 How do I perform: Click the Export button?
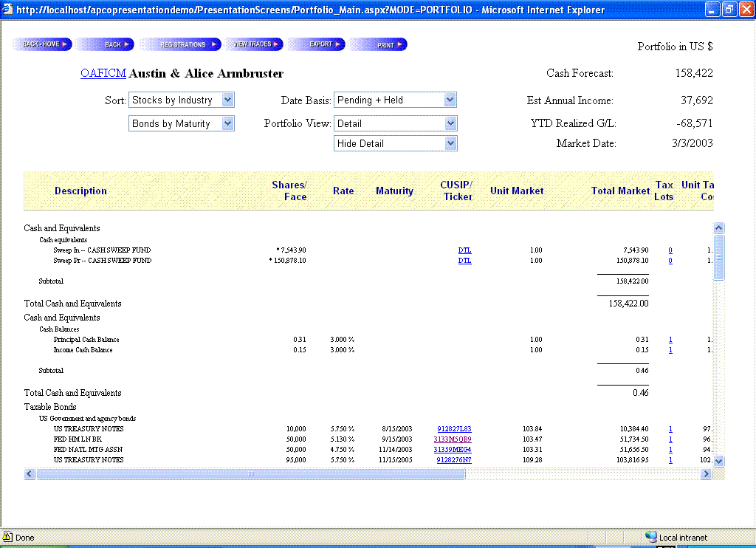[317, 44]
